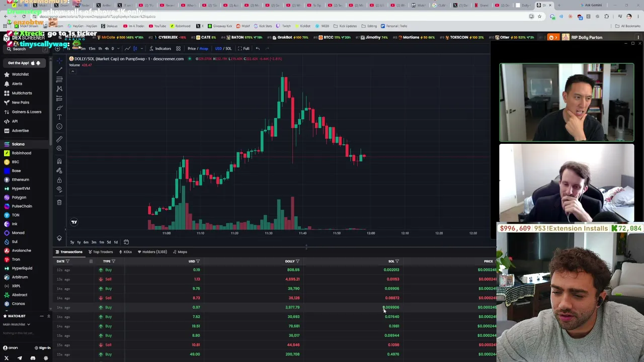
Task: Select the Avalanche chain
Action: pos(21,250)
